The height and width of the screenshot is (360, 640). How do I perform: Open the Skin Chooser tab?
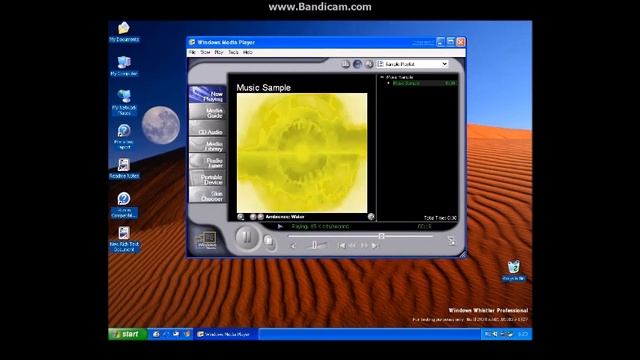(207, 195)
